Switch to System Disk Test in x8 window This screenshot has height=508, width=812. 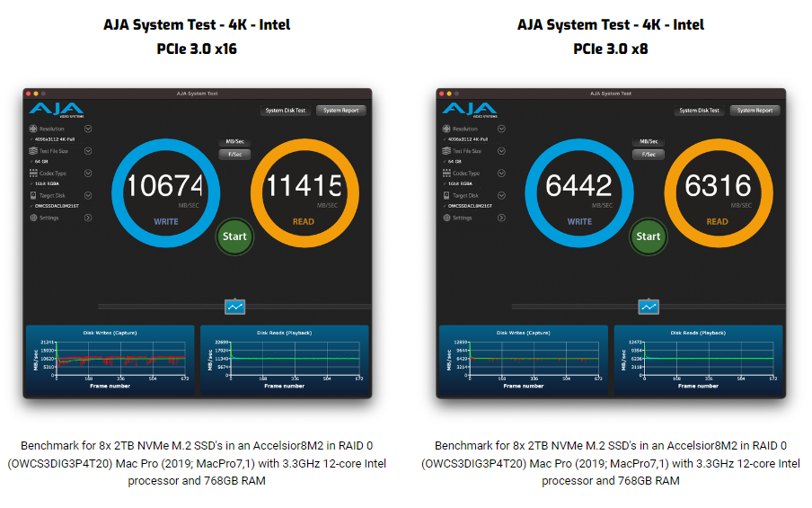699,111
